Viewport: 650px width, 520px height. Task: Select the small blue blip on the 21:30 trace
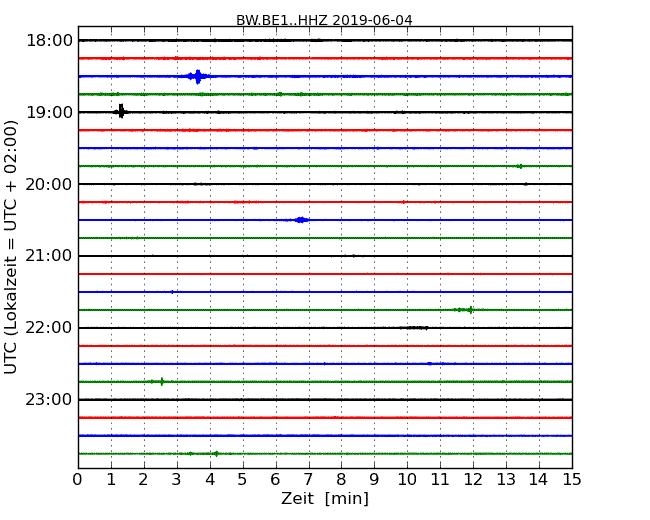point(172,292)
